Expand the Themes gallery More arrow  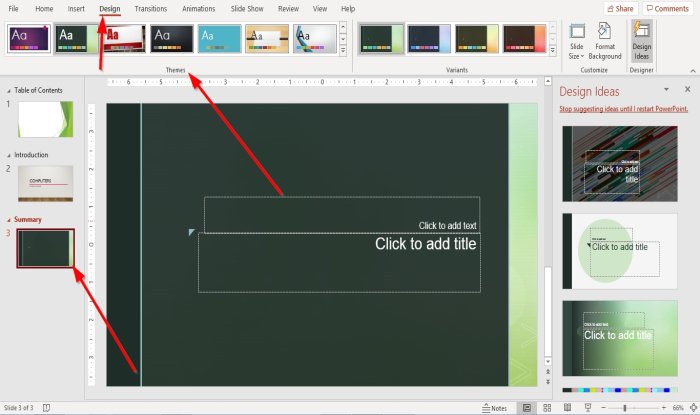tap(343, 51)
